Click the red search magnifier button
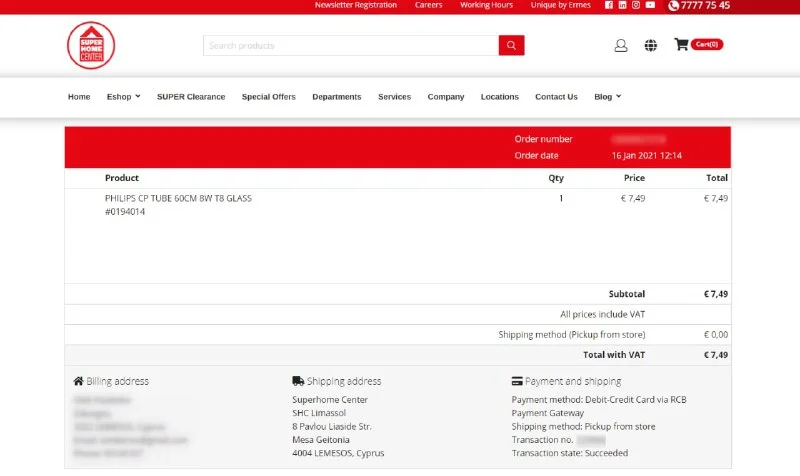The height and width of the screenshot is (476, 800). [x=511, y=45]
